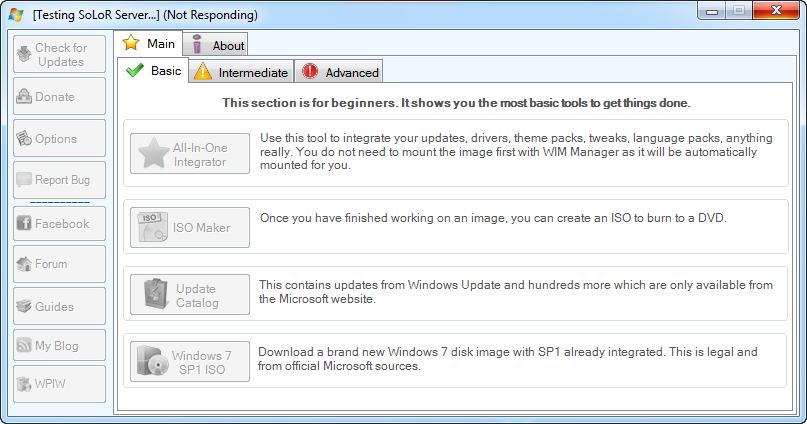Click the About tab info icon

[197, 45]
